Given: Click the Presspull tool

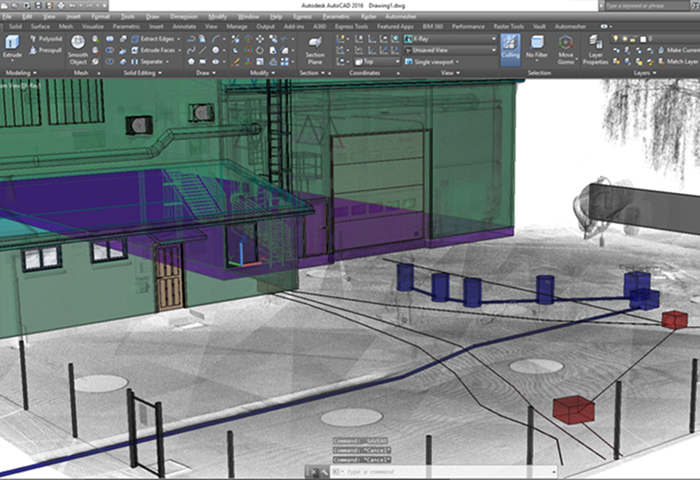Looking at the screenshot, I should (x=46, y=49).
